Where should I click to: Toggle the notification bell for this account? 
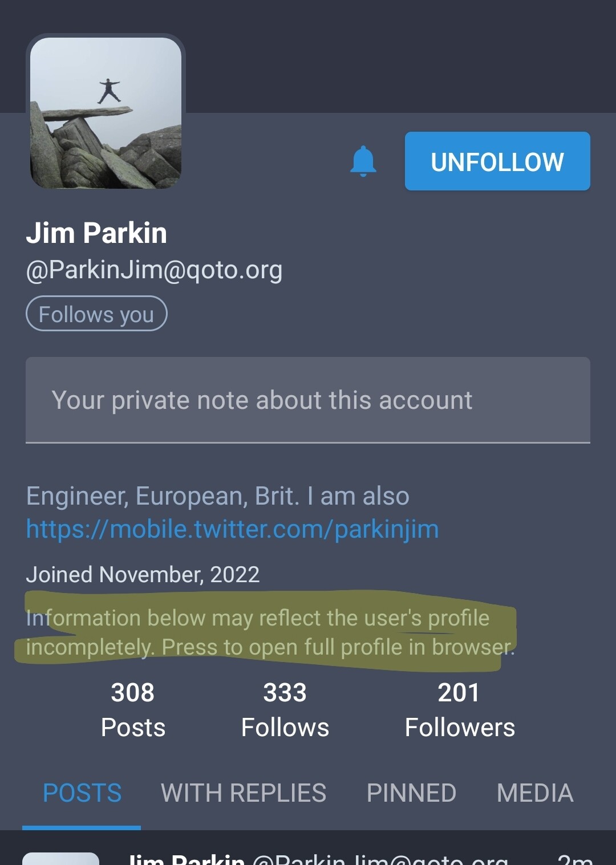pyautogui.click(x=363, y=161)
